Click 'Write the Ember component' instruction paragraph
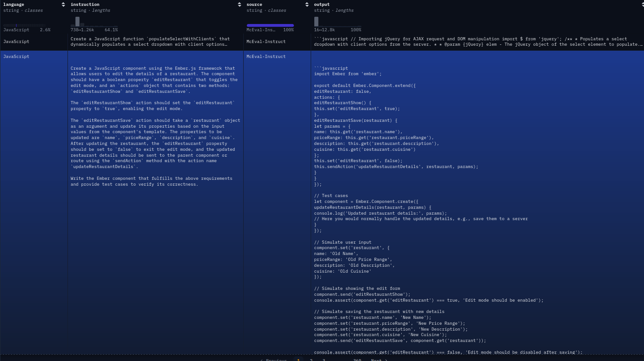Viewport: 644px width, 361px height. (151, 181)
